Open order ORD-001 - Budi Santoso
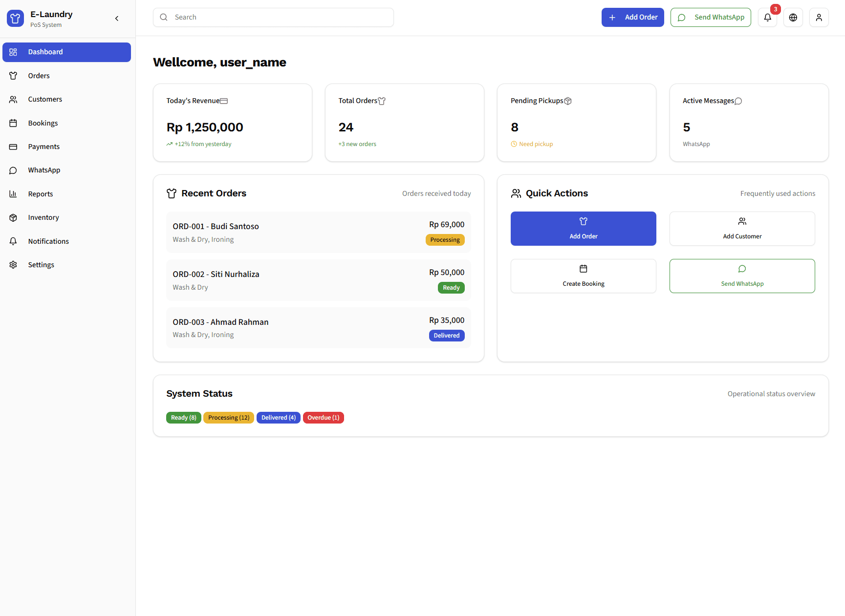 319,232
